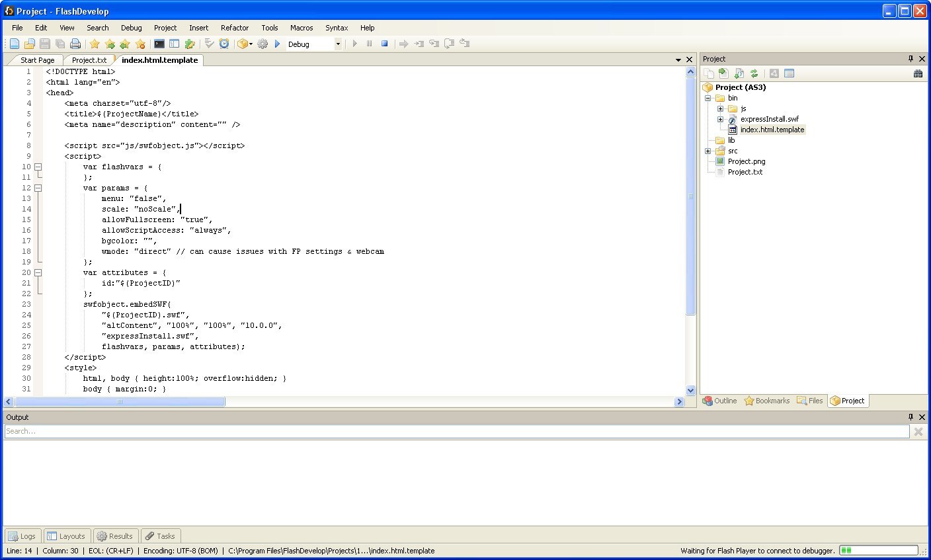The image size is (931, 560).
Task: Click the debugger Continue play button
Action: tap(354, 44)
